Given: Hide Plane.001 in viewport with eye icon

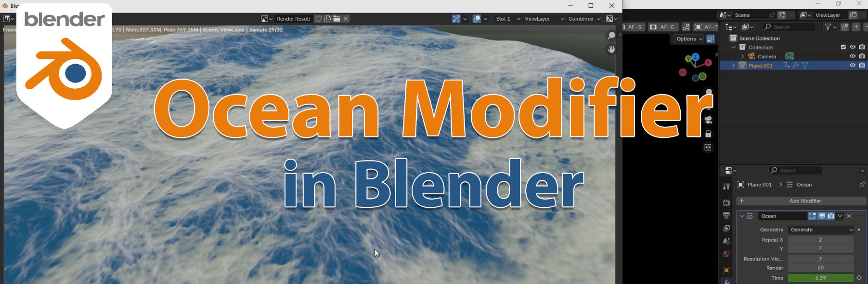Looking at the screenshot, I should pyautogui.click(x=853, y=66).
